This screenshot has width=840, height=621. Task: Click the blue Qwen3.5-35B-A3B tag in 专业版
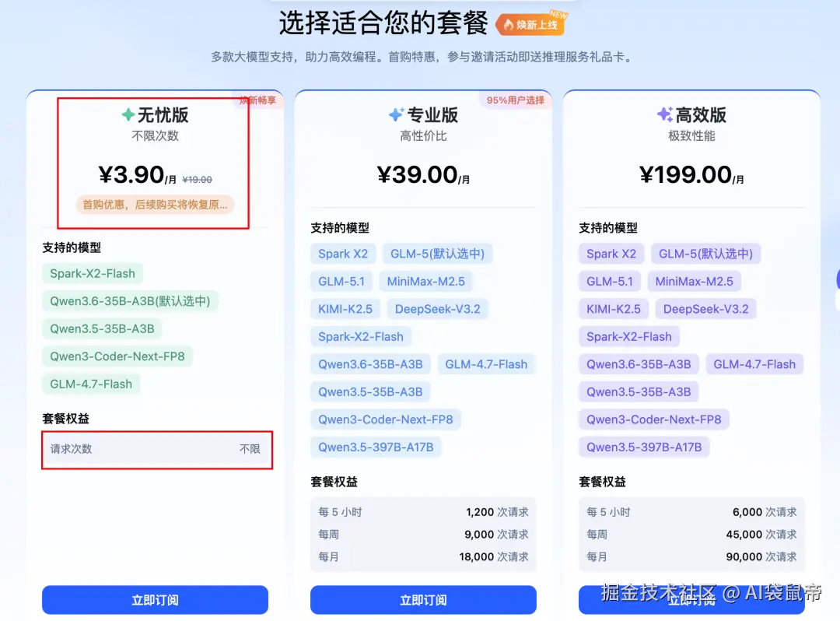pyautogui.click(x=370, y=392)
